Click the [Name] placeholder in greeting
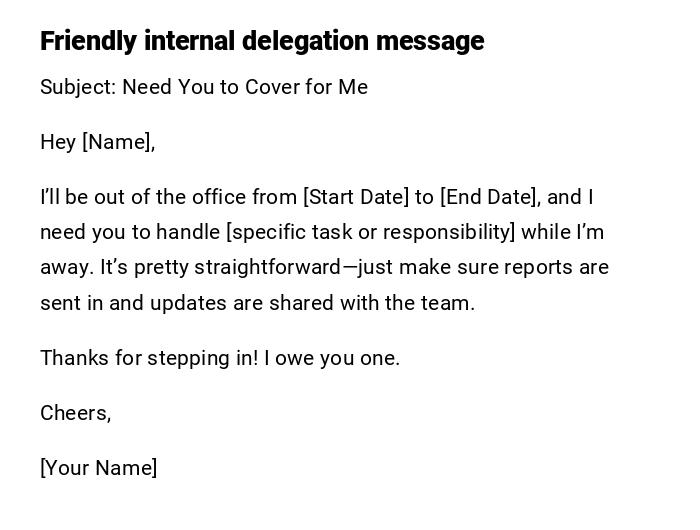The height and width of the screenshot is (530, 700). (116, 142)
